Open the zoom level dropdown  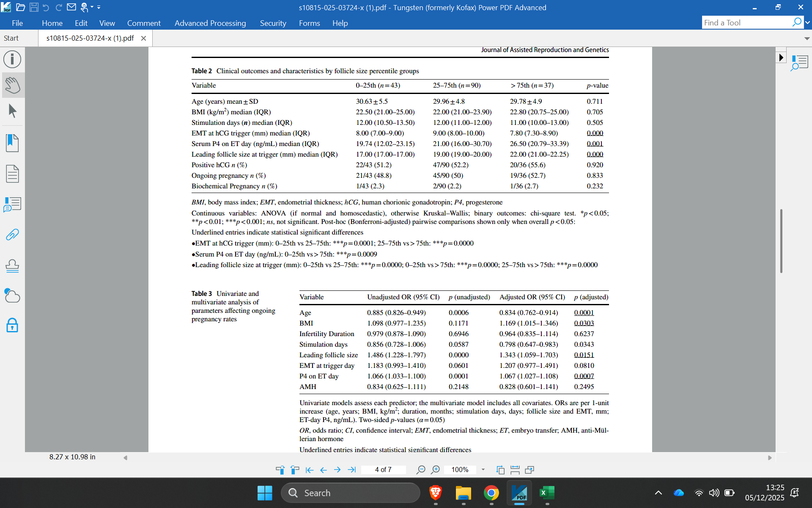pos(483,469)
